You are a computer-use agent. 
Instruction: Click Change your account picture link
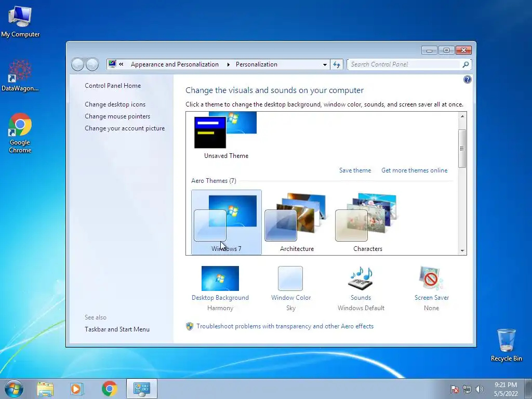[x=125, y=128]
